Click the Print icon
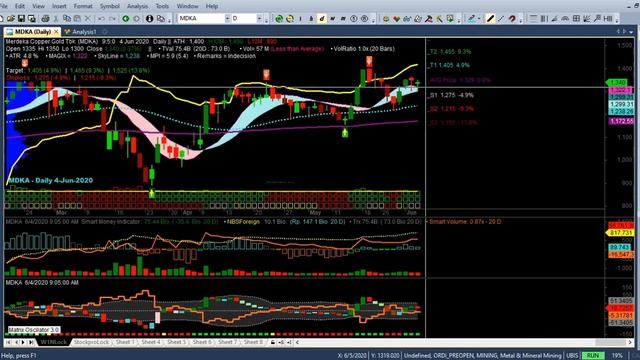 click(45, 18)
